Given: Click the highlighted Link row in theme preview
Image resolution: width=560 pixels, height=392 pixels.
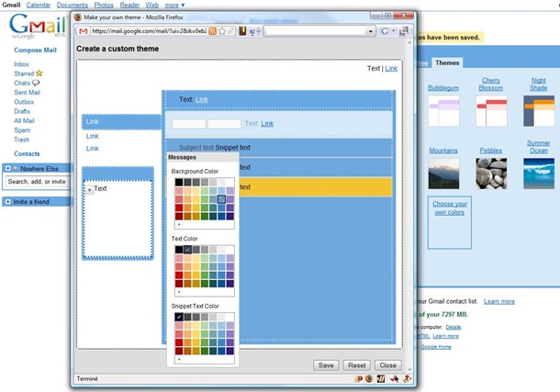Looking at the screenshot, I should click(x=121, y=122).
